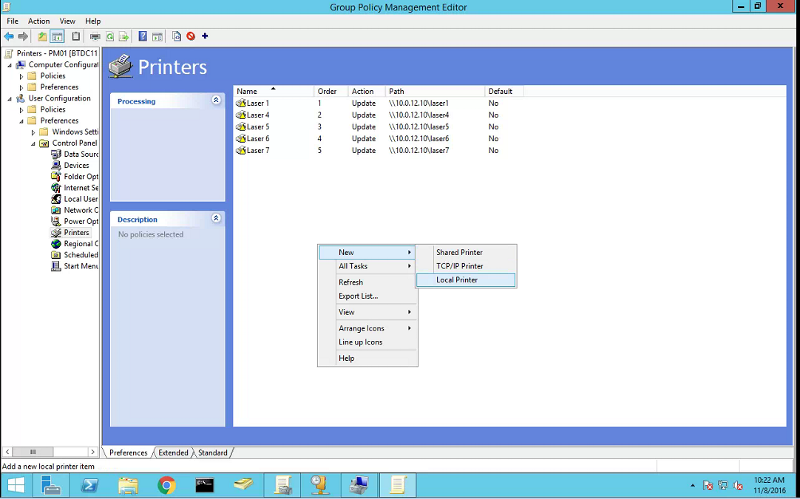Collapse the Control Panel Settings node
The width and height of the screenshot is (800, 499).
(x=33, y=144)
